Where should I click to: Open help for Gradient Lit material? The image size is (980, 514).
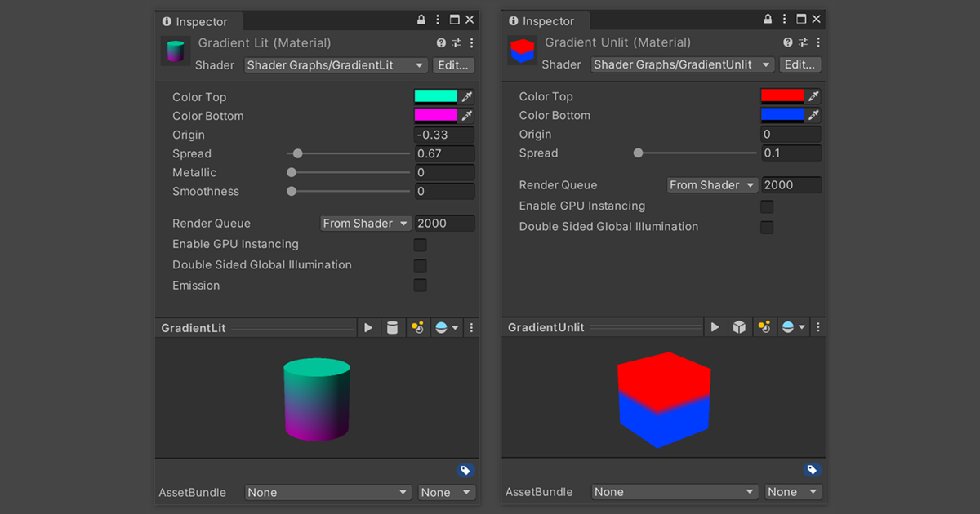point(441,43)
